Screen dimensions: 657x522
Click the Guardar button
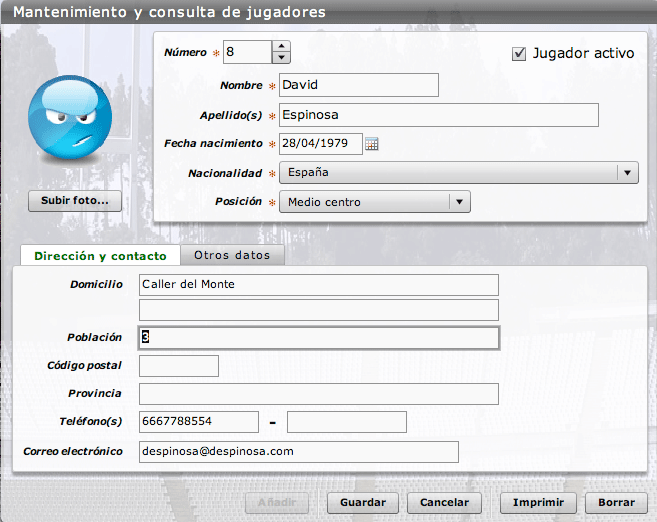363,503
